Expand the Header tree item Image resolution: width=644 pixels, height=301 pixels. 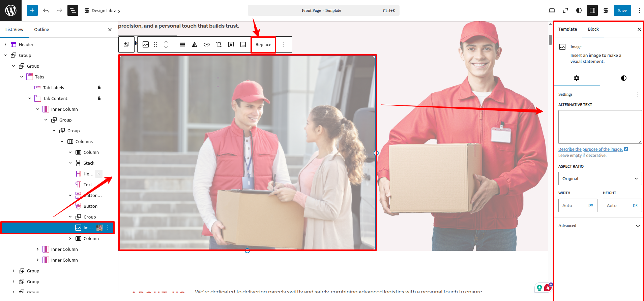pyautogui.click(x=5, y=44)
